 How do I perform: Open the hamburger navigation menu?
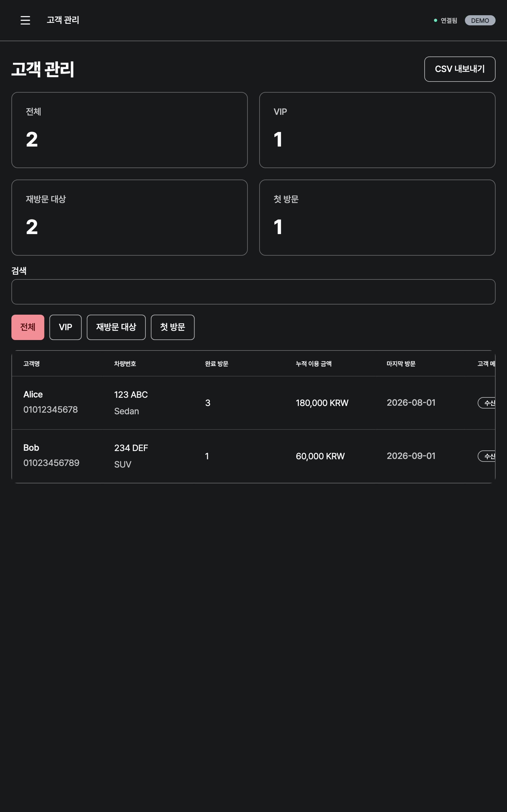pos(25,20)
